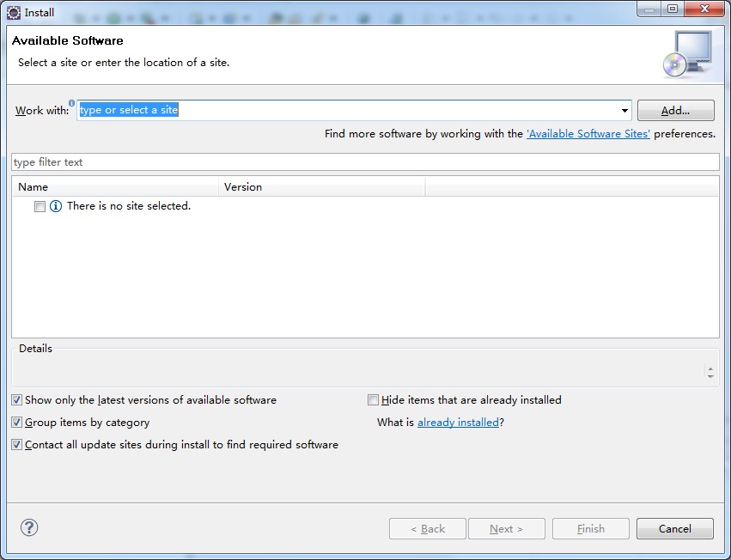Click the Name column header
731x560 pixels.
point(116,186)
